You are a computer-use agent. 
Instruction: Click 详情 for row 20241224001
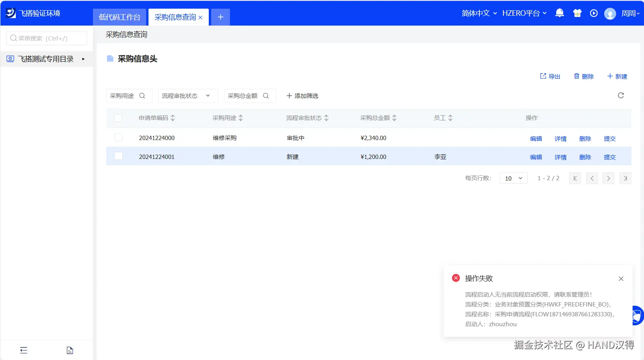[x=560, y=157]
